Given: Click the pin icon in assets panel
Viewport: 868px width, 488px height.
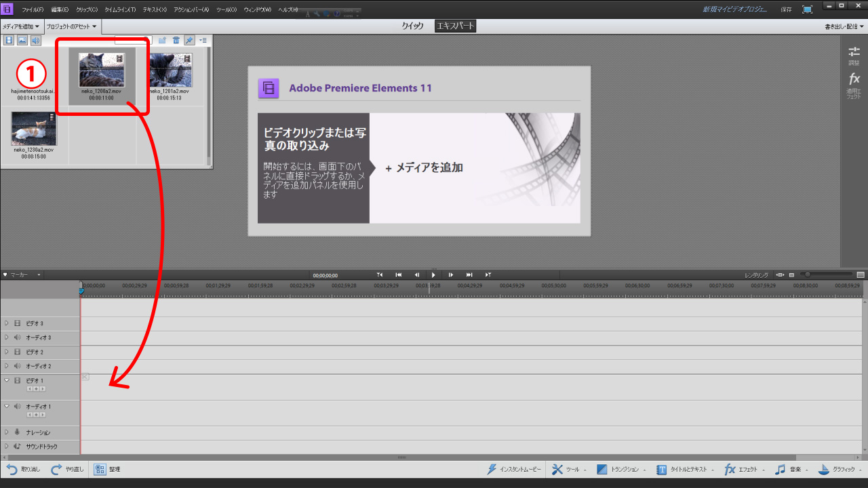Looking at the screenshot, I should pyautogui.click(x=189, y=41).
